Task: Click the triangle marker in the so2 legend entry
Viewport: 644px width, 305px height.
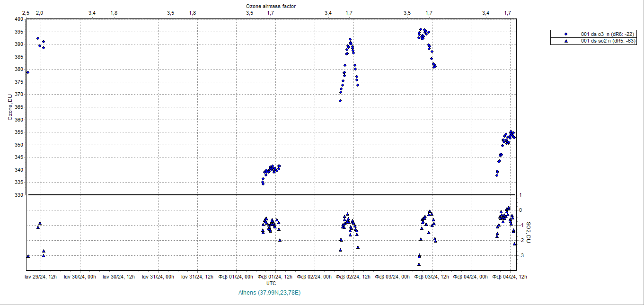Action: pyautogui.click(x=566, y=41)
